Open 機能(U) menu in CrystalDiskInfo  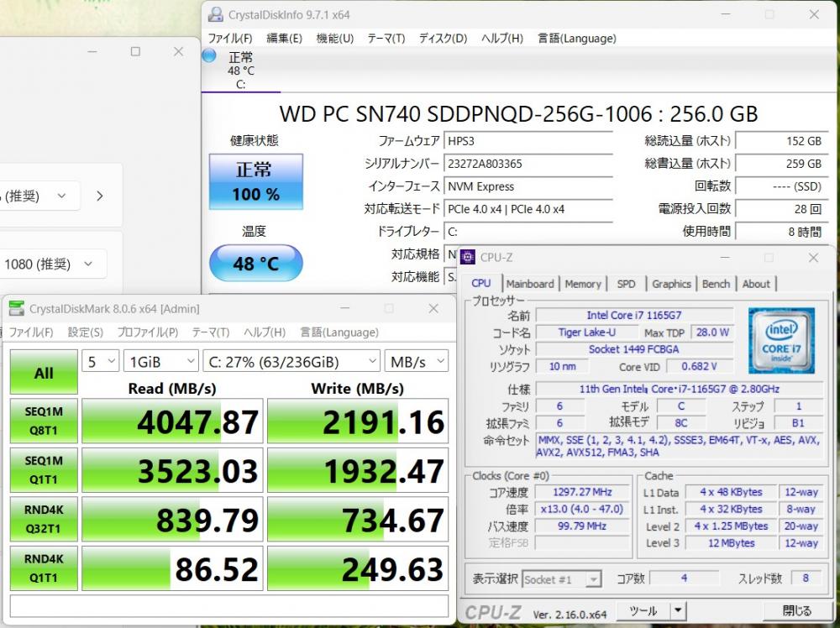pyautogui.click(x=335, y=39)
